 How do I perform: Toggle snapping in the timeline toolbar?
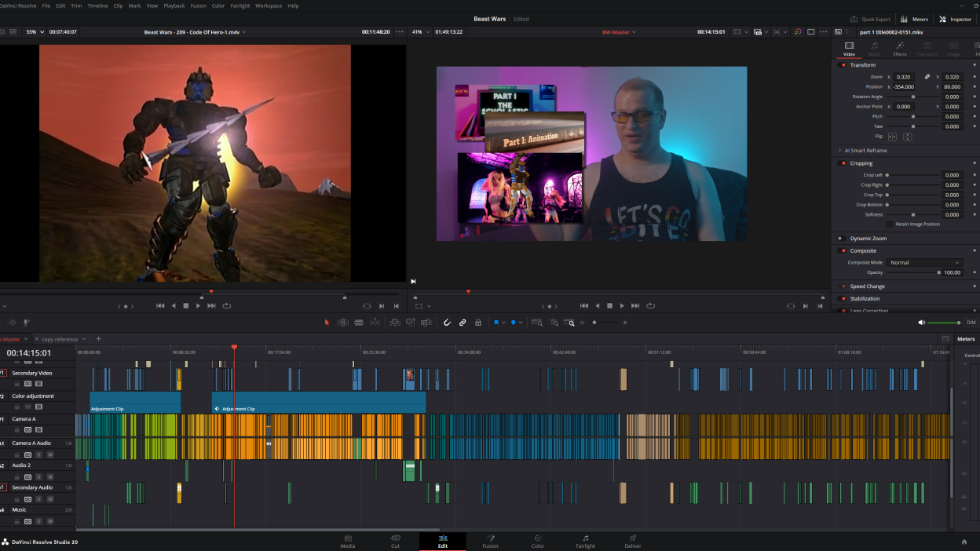(447, 322)
